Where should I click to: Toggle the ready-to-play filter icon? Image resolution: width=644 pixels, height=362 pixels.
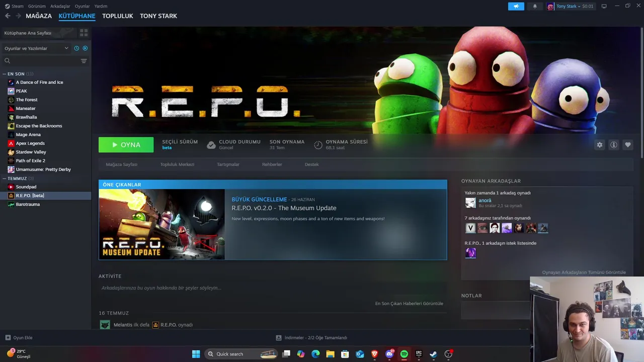coord(85,48)
